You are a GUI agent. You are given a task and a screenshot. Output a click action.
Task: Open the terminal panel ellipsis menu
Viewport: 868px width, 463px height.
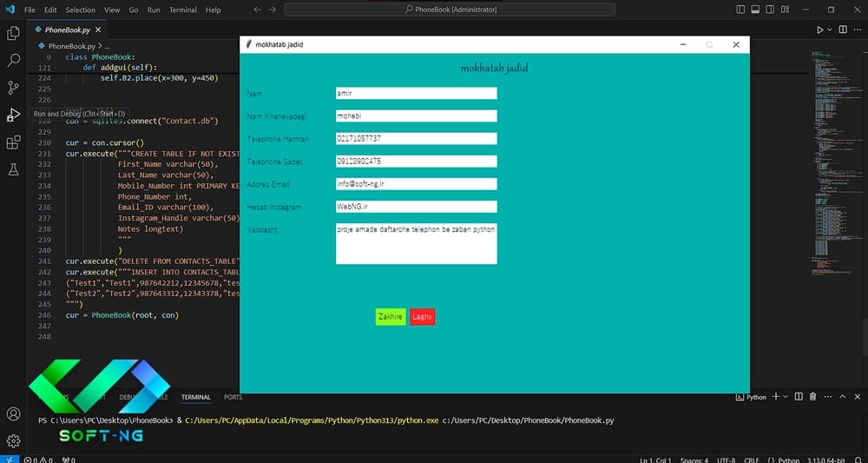pos(827,396)
